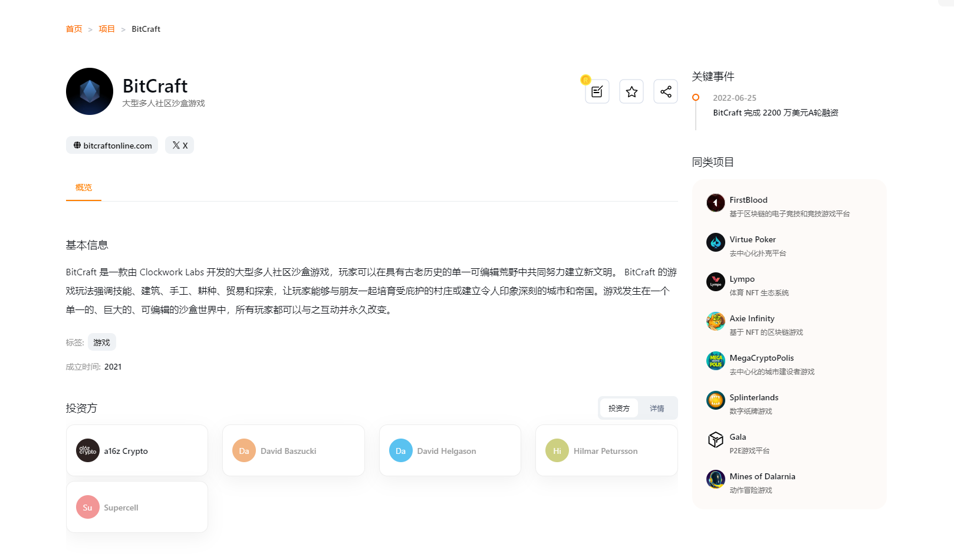Open the MegaCryptoPolis similar project
The height and width of the screenshot is (560, 954).
pos(761,358)
